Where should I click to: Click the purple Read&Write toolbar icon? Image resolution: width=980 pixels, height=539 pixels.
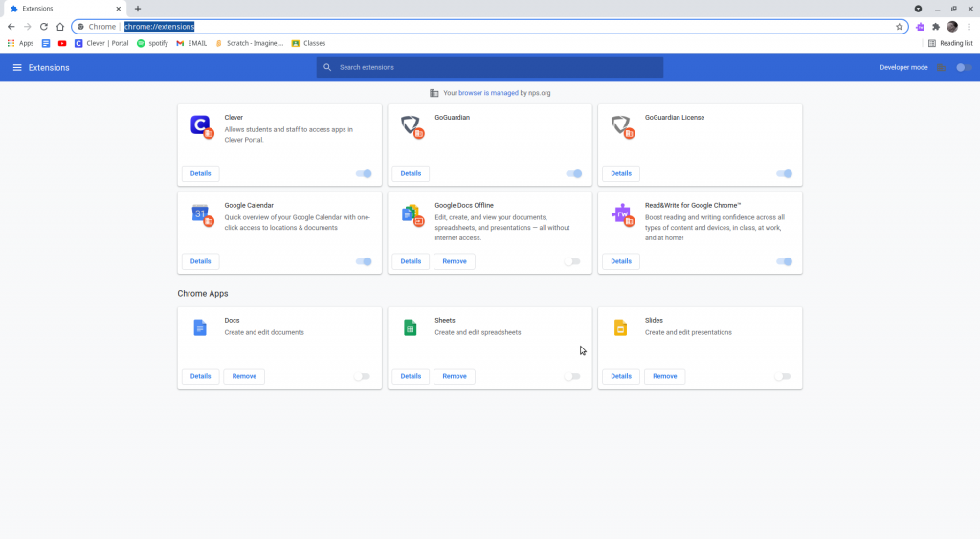click(920, 26)
